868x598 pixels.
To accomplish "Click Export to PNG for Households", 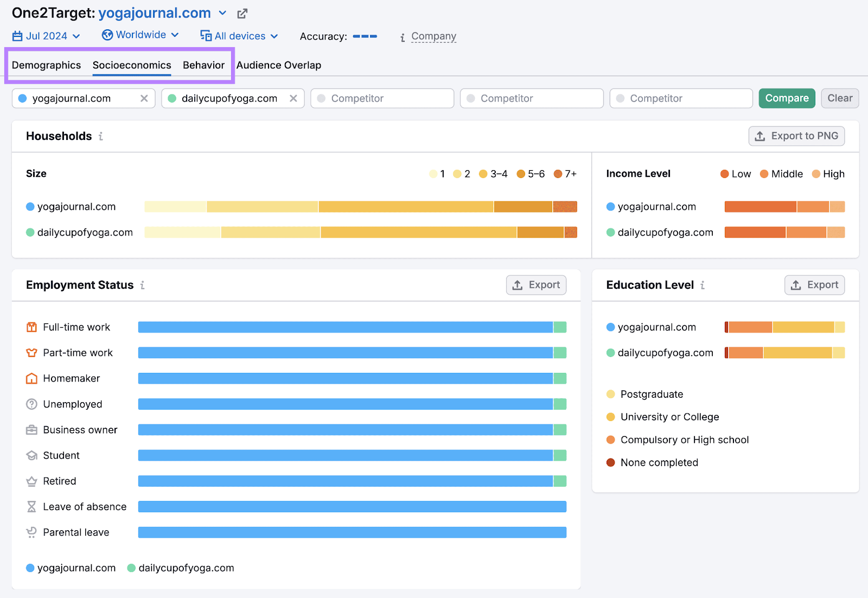I will [x=796, y=136].
